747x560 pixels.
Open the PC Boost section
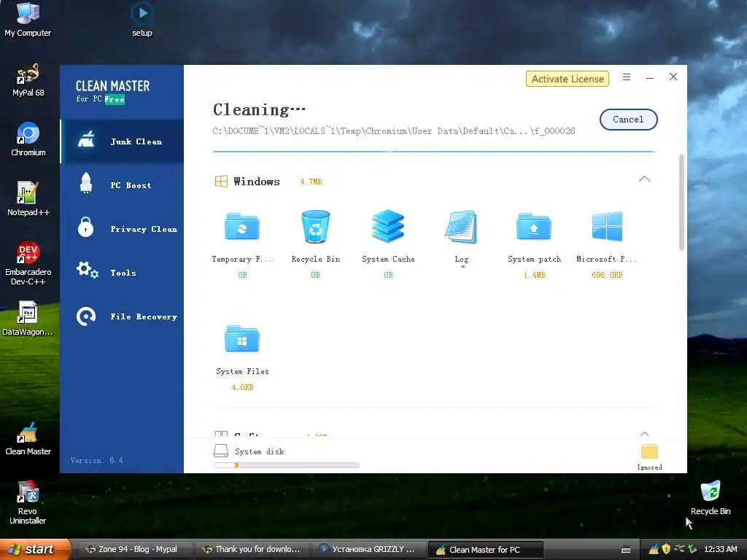122,185
